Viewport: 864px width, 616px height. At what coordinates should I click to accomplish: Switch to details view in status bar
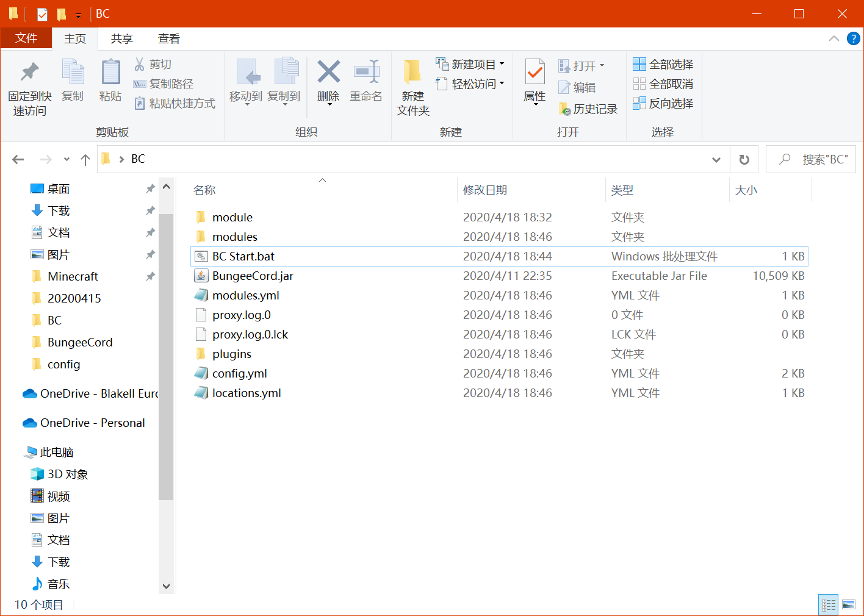pos(829,604)
